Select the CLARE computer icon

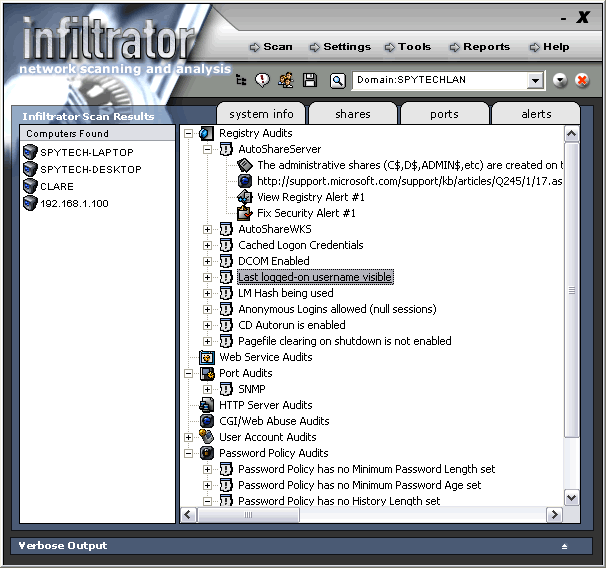[x=30, y=186]
